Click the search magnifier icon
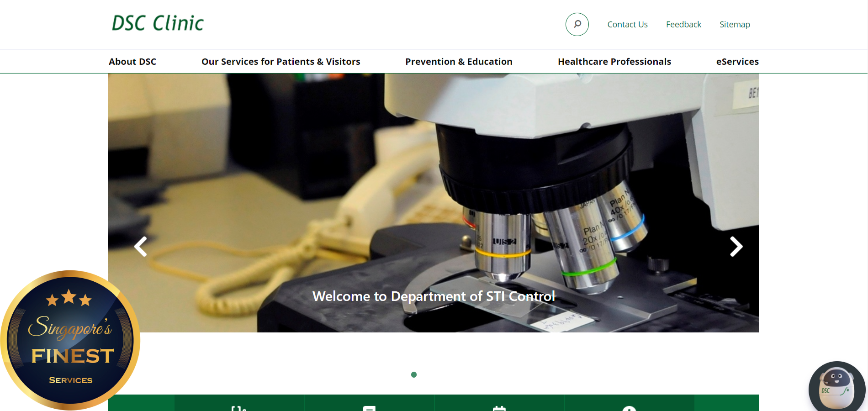The height and width of the screenshot is (411, 868). [x=577, y=24]
